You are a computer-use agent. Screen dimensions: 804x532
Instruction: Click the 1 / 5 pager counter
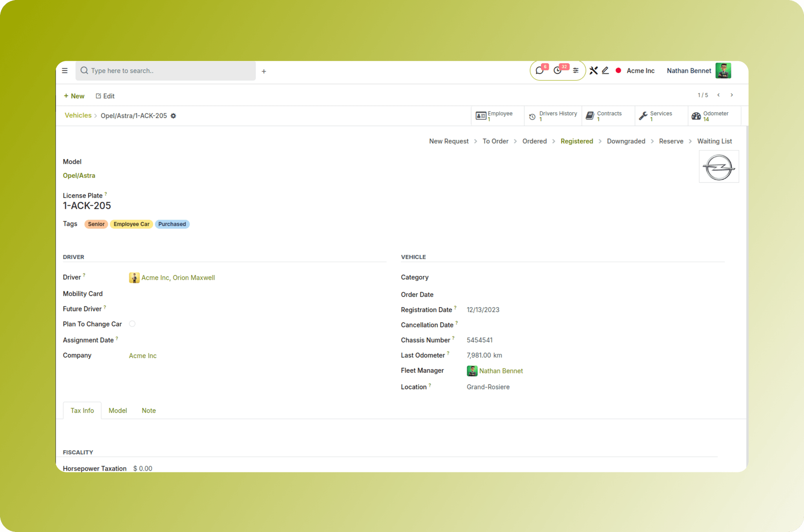(x=703, y=95)
